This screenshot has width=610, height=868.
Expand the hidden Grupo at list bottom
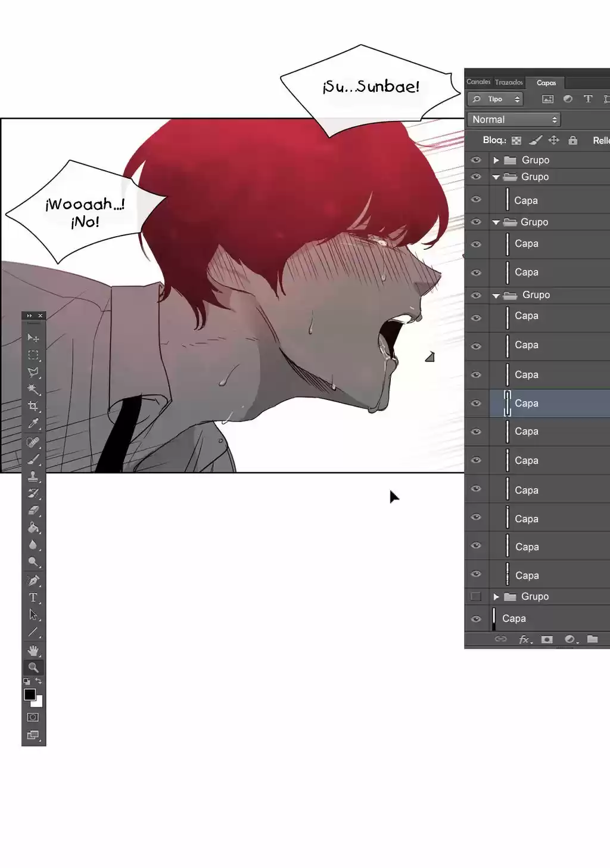point(496,596)
